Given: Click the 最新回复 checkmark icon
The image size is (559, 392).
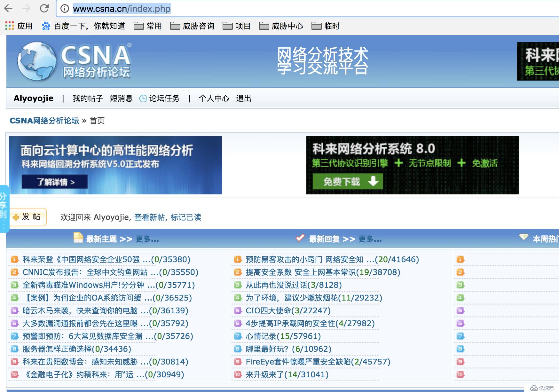Looking at the screenshot, I should tap(300, 238).
